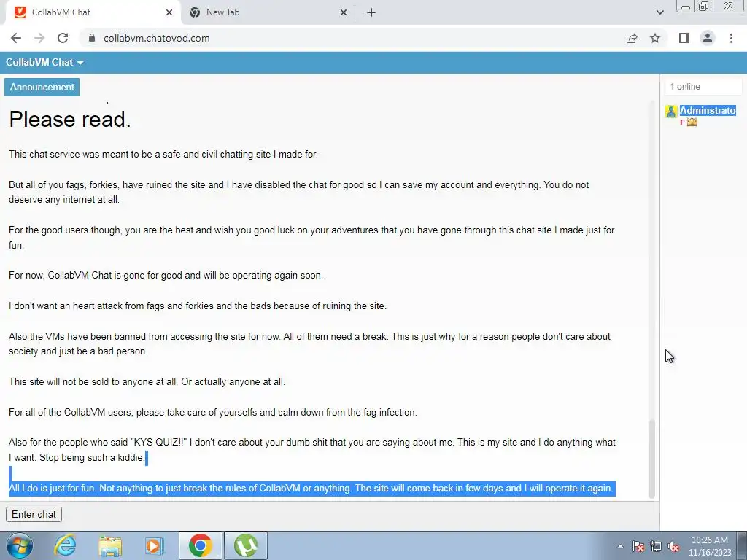Go back using the browser back arrow
The image size is (747, 560).
coord(16,38)
